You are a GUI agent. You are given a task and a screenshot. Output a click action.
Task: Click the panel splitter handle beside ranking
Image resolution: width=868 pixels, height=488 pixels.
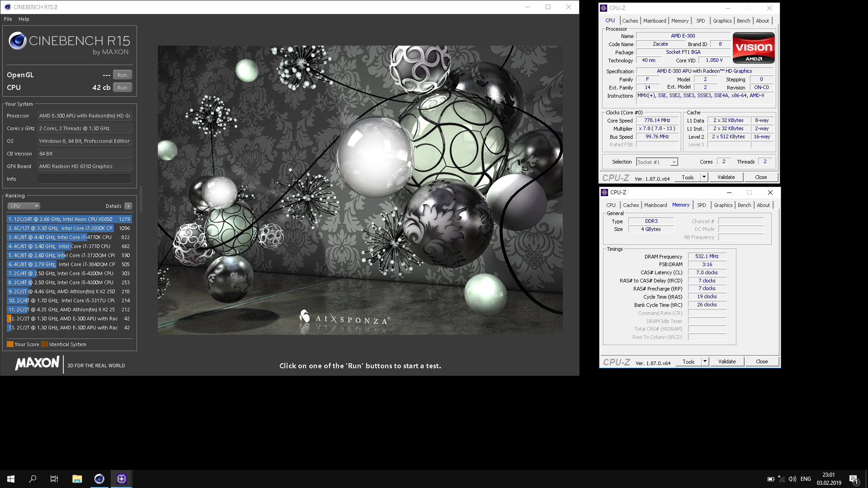click(x=141, y=199)
